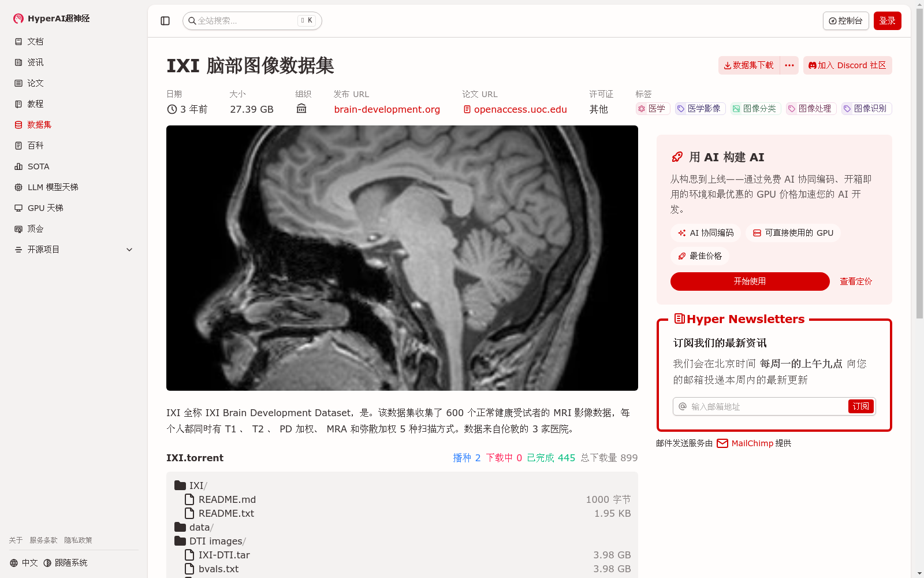Open the SOTA sidebar item
Viewport: 924px width, 578px height.
click(x=74, y=166)
